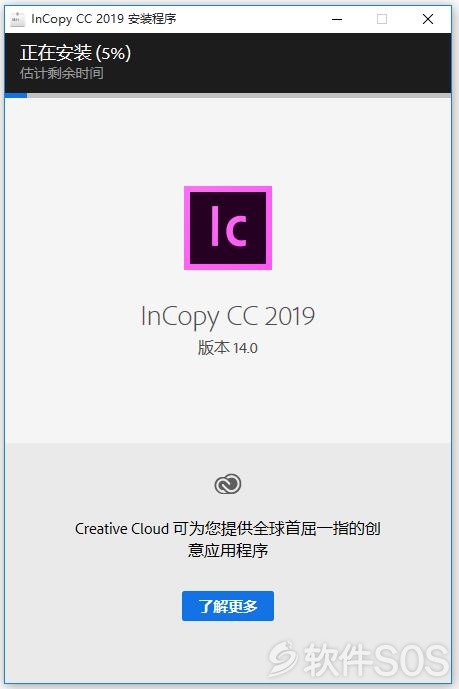Click the pink InCopy Ic logo
Viewport: 459px width, 689px height.
[228, 228]
